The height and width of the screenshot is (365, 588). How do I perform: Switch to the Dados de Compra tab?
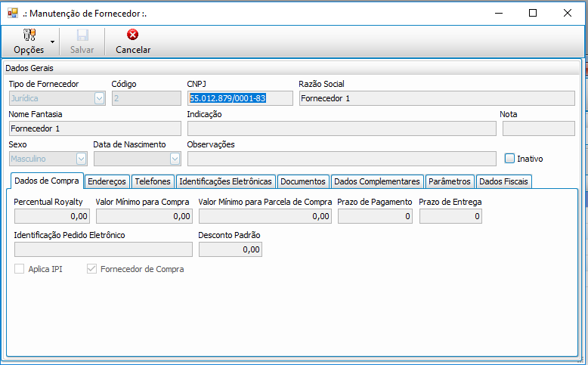pyautogui.click(x=47, y=181)
